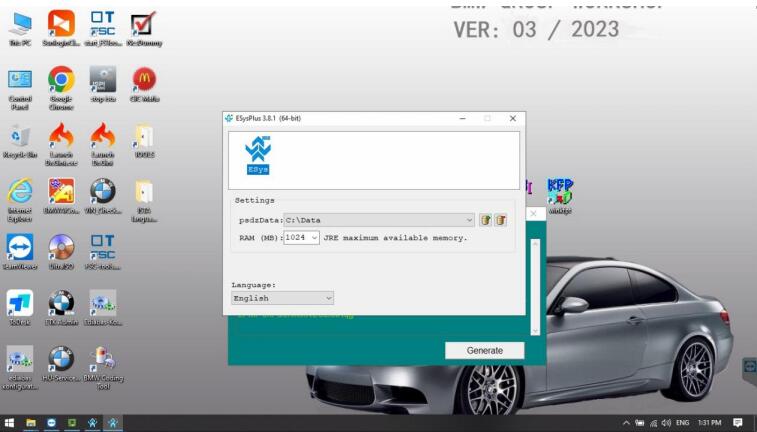The height and width of the screenshot is (432, 757).
Task: Click scrollbar down arrow in teal window
Action: point(535,331)
